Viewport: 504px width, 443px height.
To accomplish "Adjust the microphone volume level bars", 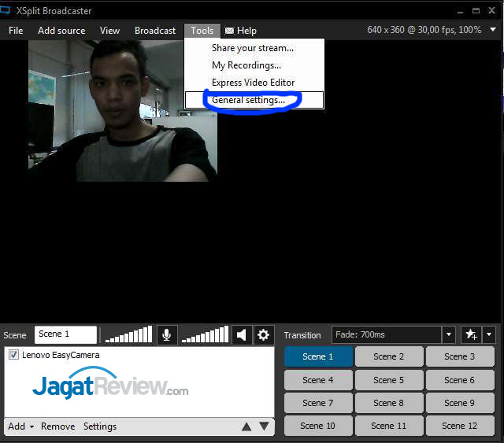I will (x=128, y=334).
